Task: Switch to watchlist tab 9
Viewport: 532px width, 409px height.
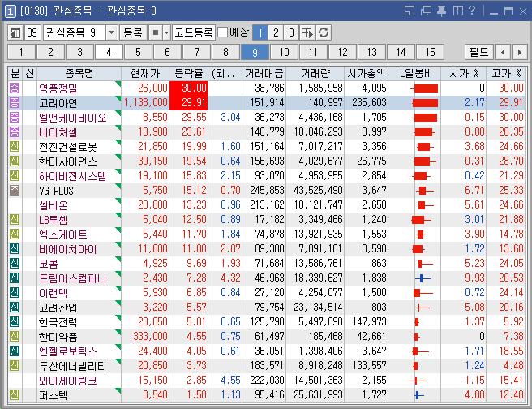Action: pyautogui.click(x=255, y=52)
